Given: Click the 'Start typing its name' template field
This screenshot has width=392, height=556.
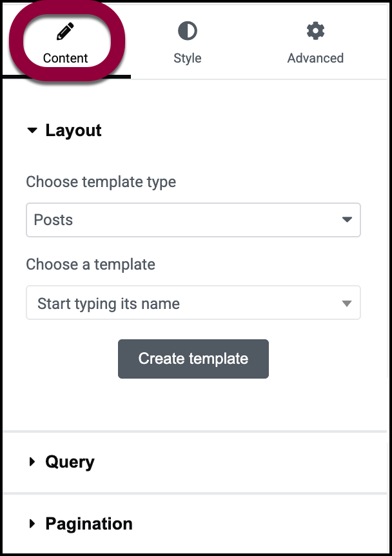Looking at the screenshot, I should click(x=181, y=304).
